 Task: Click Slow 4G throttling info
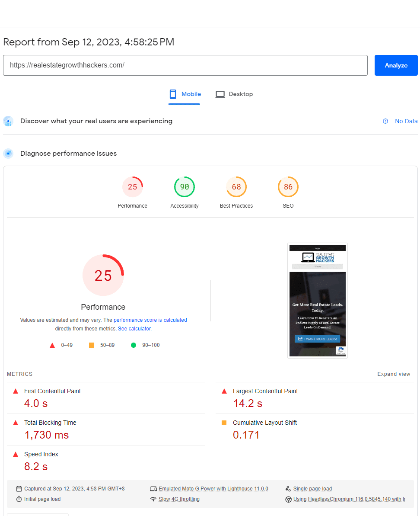[179, 499]
